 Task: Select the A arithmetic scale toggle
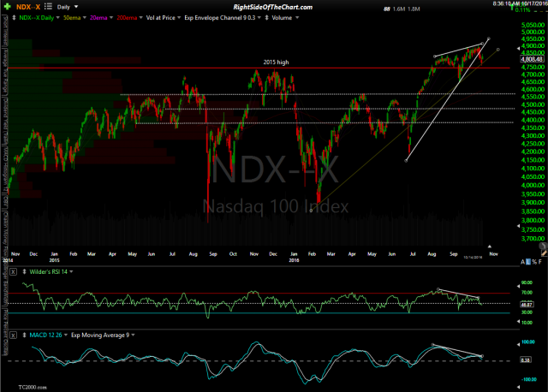[x=523, y=262]
